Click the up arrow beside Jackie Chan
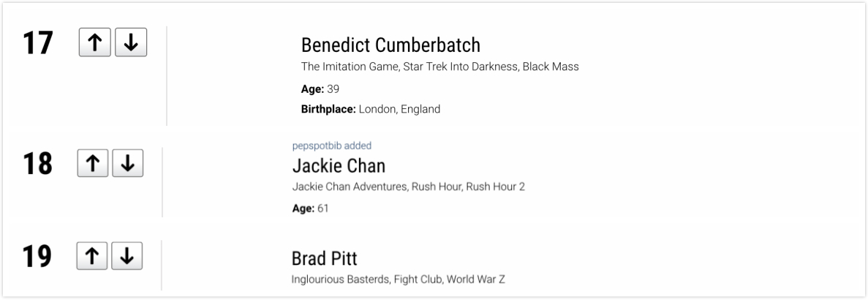 coord(91,162)
